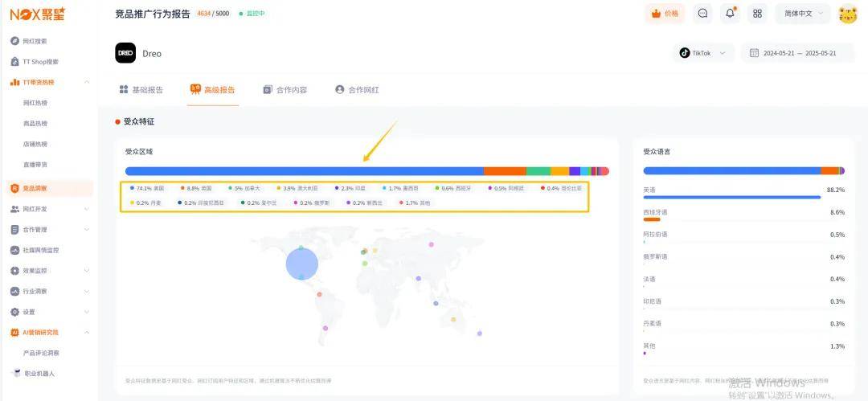Toggle the 5% 加拿大 legend item
The image size is (868, 401).
(247, 188)
